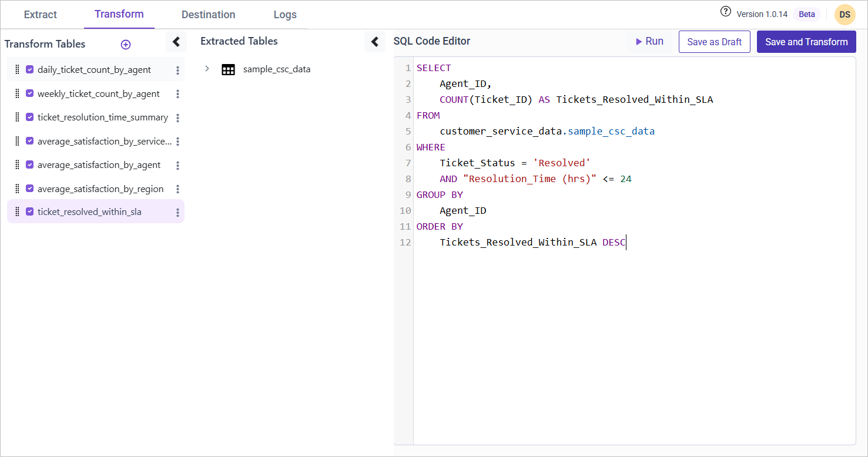Viewport: 868px width, 457px height.
Task: Open the options menu for daily_ticket_count_by_agent
Action: 177,70
